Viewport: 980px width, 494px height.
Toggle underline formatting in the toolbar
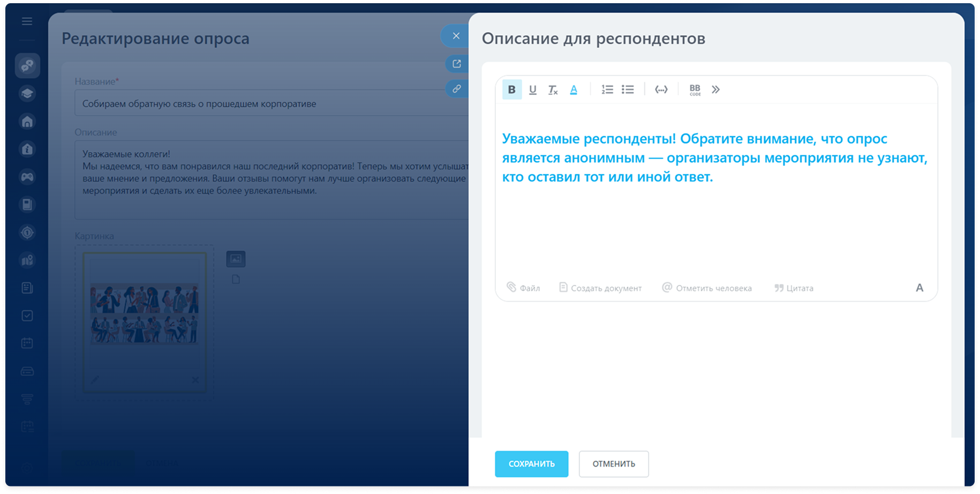532,89
